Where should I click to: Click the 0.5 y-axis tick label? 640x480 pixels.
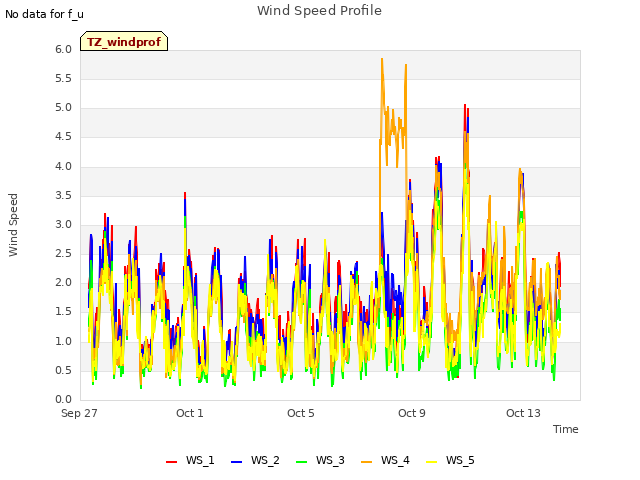coord(63,371)
